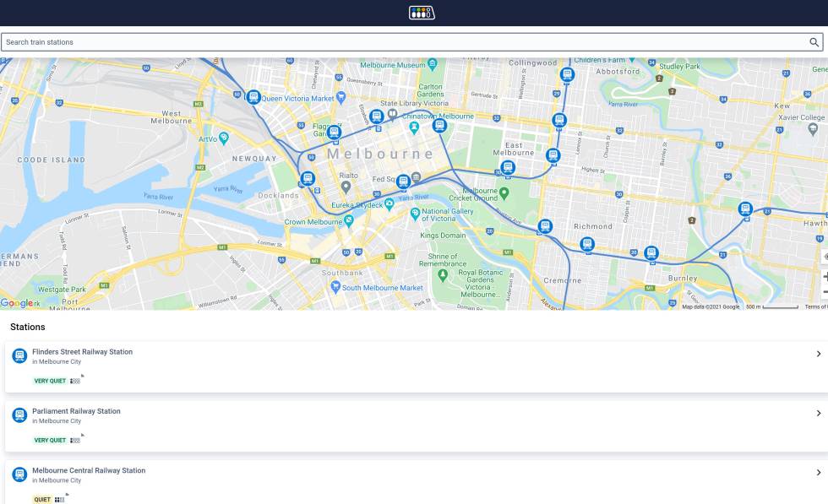Screen dimensions: 828x504
Task: Zoom in the map with plus button
Action: (x=825, y=276)
